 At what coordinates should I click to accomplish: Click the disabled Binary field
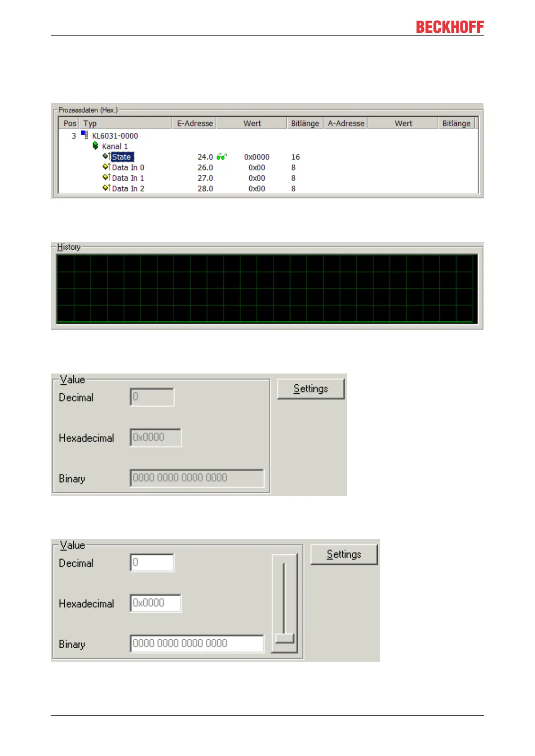click(197, 478)
